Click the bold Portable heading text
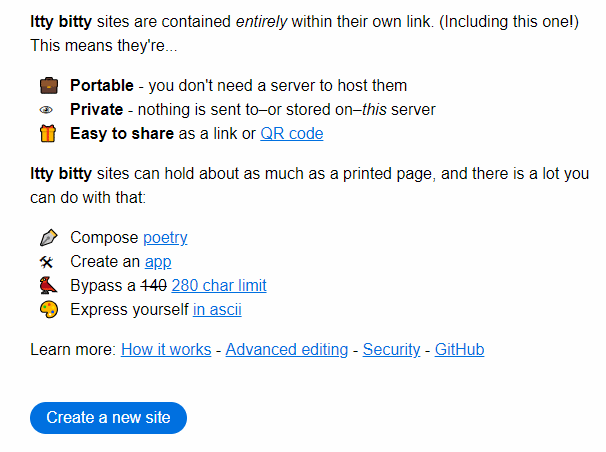Screen dimensions: 606x452 coord(102,86)
